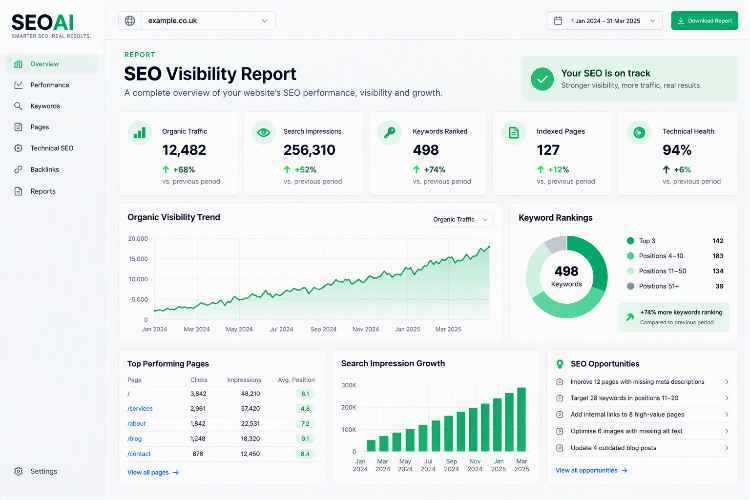Image resolution: width=750 pixels, height=500 pixels.
Task: Expand the Add internal links chevron
Action: (x=726, y=415)
